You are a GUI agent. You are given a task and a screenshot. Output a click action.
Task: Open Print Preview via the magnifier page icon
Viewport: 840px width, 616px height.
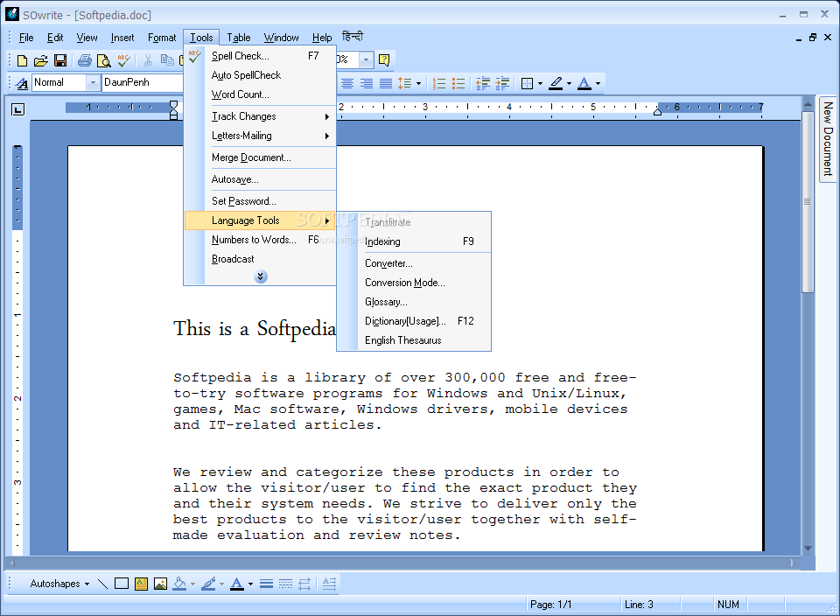[x=103, y=60]
